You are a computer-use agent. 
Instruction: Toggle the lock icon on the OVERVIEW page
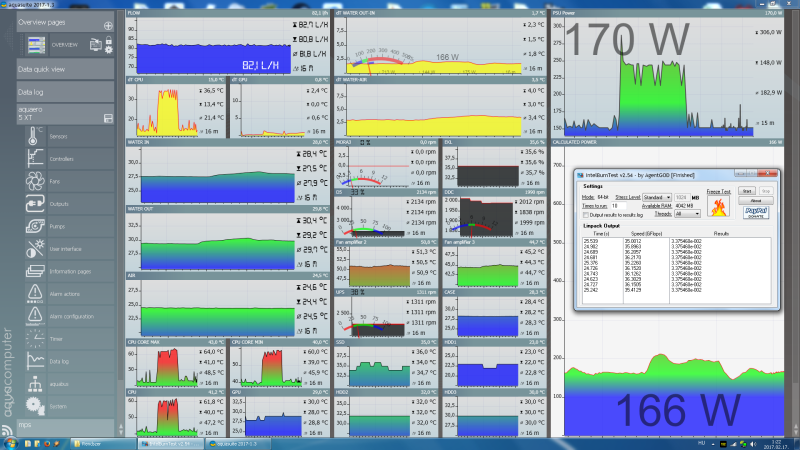pyautogui.click(x=108, y=40)
